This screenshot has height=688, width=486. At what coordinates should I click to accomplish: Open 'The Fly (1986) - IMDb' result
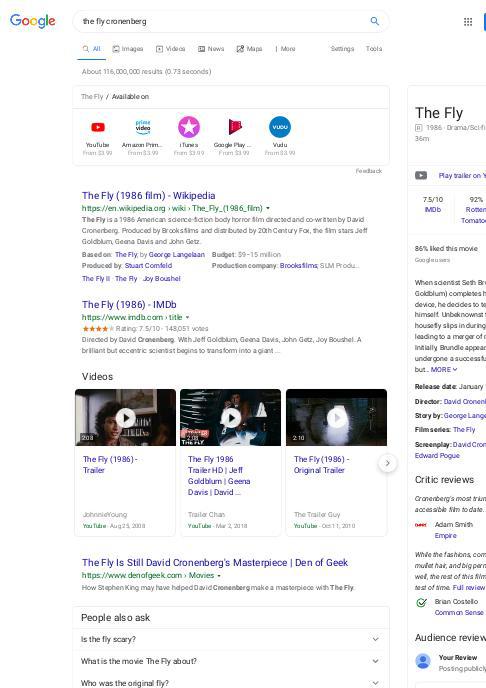pyautogui.click(x=129, y=305)
